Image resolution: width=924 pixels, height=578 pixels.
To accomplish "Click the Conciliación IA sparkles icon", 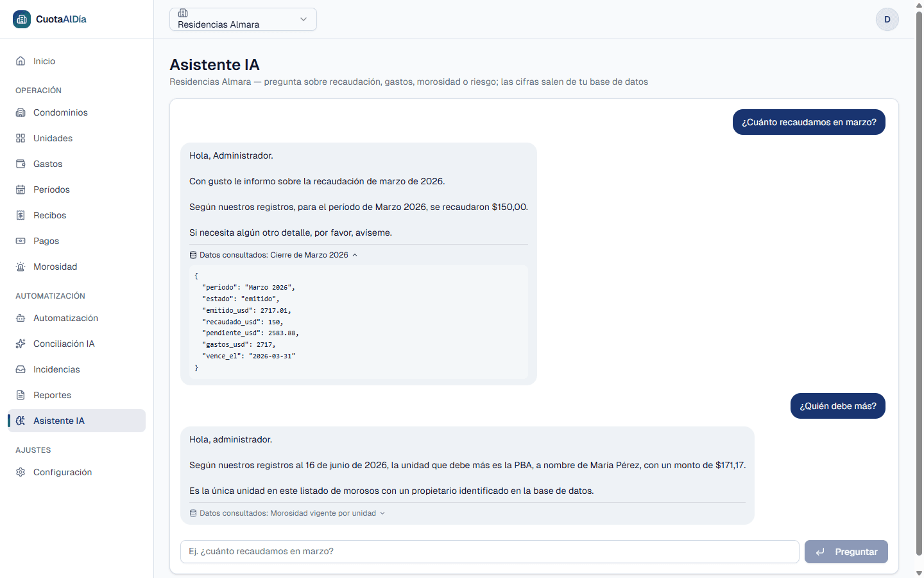I will (21, 344).
